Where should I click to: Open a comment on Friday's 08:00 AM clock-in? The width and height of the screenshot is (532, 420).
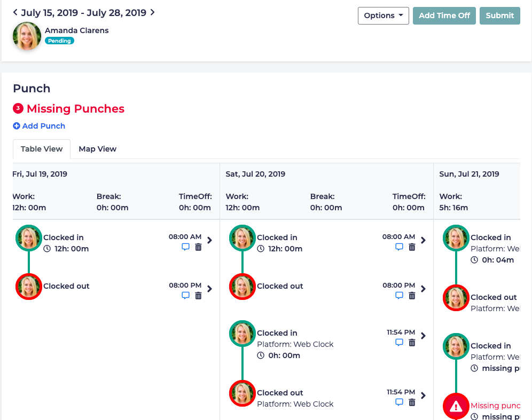pos(185,247)
